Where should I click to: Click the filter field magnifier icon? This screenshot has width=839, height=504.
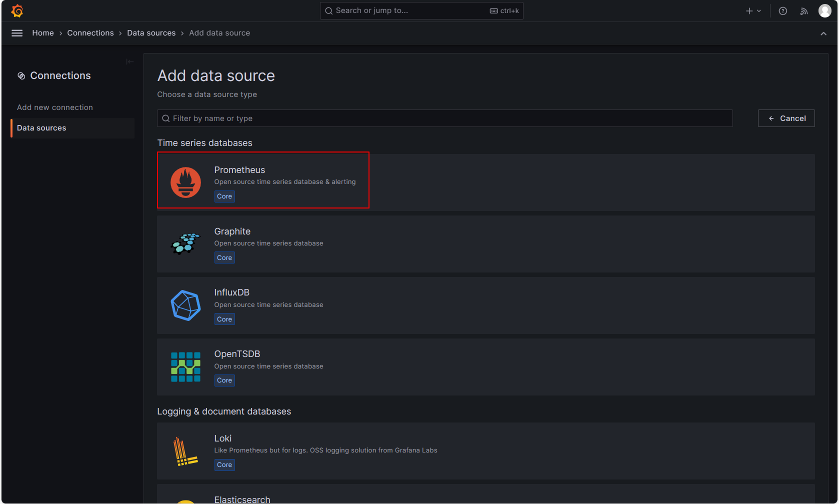tap(166, 118)
